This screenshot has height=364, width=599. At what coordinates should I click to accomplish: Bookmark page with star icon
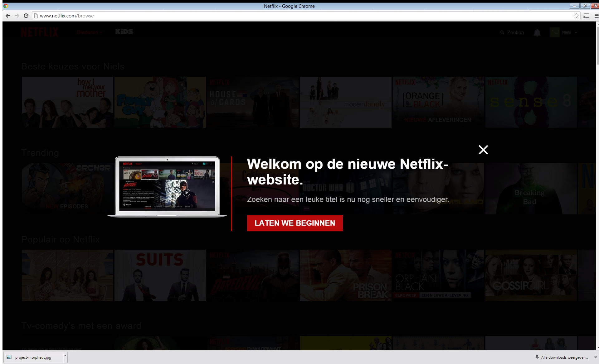click(576, 16)
